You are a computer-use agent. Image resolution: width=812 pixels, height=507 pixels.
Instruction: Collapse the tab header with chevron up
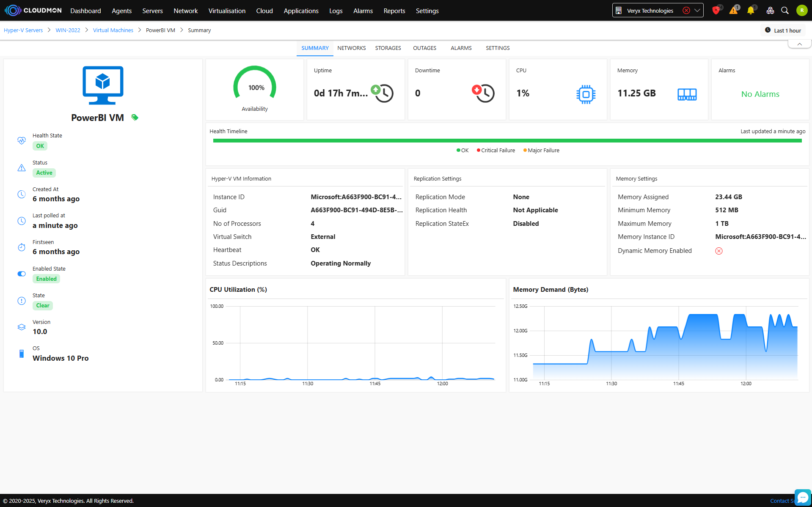click(799, 44)
